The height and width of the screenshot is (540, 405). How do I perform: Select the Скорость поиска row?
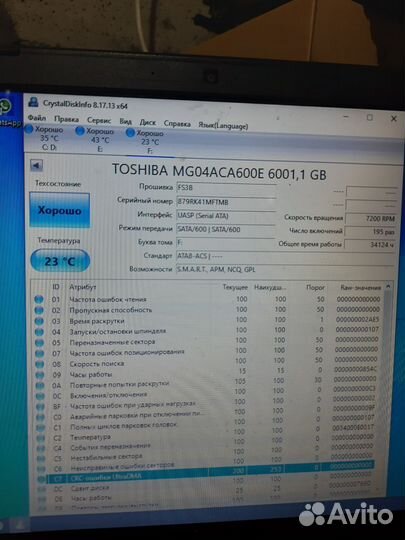(x=208, y=362)
